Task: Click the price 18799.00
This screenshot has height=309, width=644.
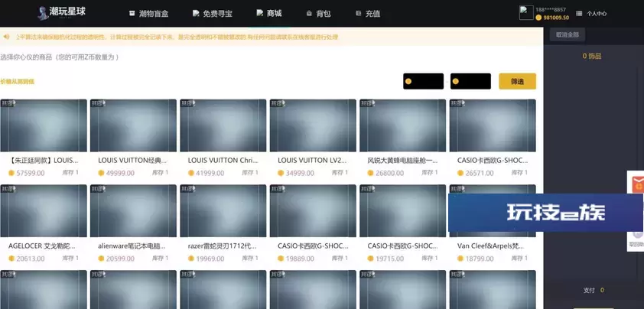Action: click(480, 259)
